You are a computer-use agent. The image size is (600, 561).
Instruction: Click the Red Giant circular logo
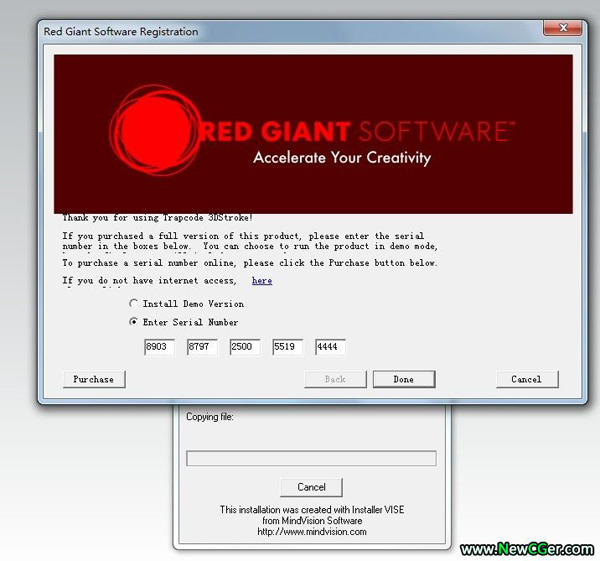[x=155, y=130]
